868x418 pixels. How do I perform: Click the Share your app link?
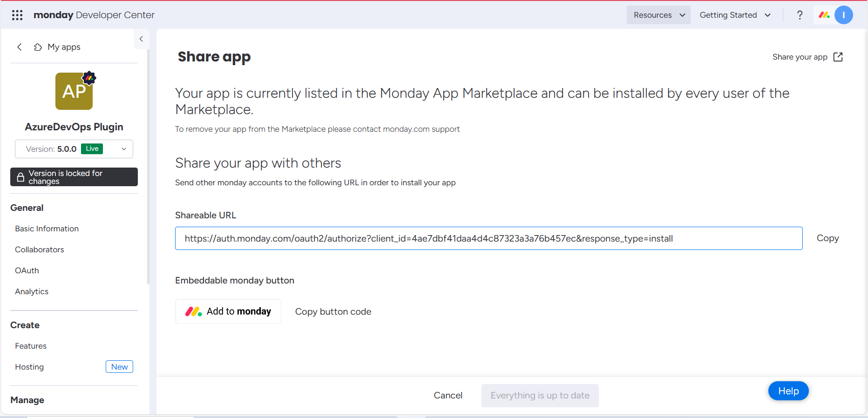tap(800, 57)
